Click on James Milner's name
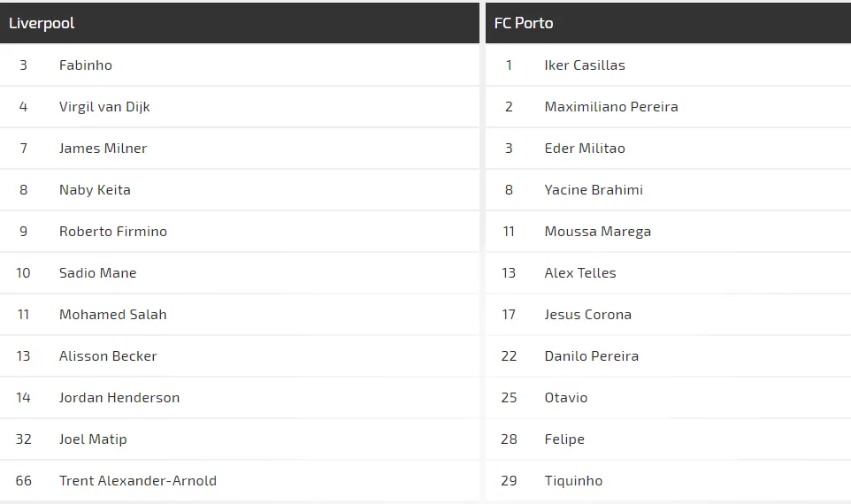The image size is (851, 504). coord(103,149)
